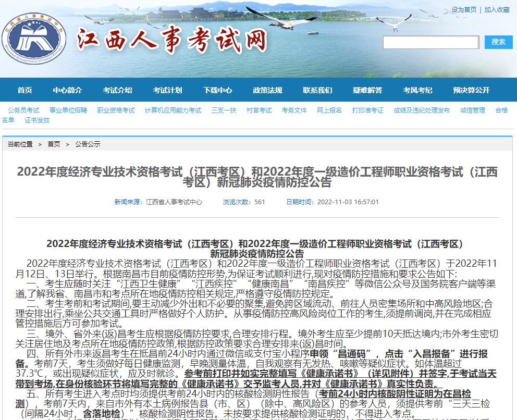
Task: Open the 预决算公开 menu item
Action: 471,90
